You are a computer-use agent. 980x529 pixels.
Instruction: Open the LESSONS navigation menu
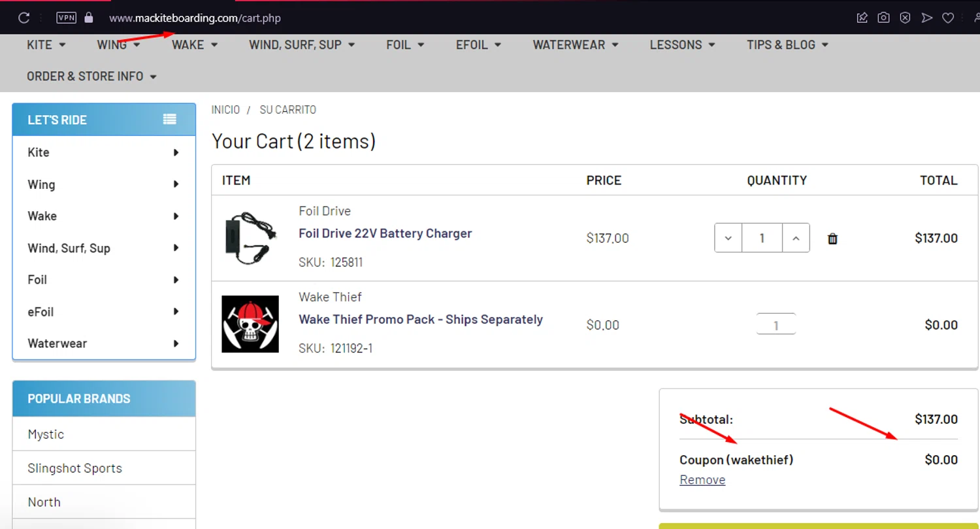pos(683,44)
